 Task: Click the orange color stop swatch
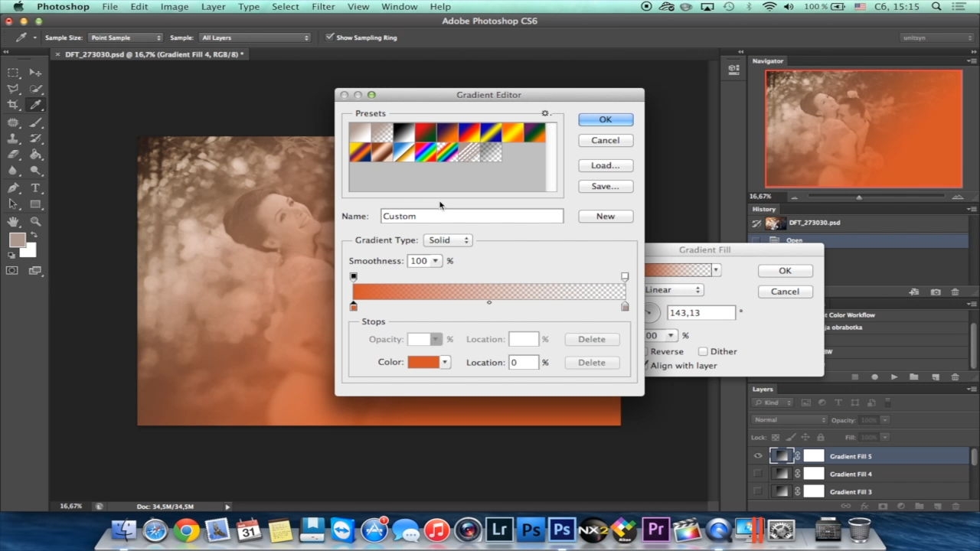(423, 362)
